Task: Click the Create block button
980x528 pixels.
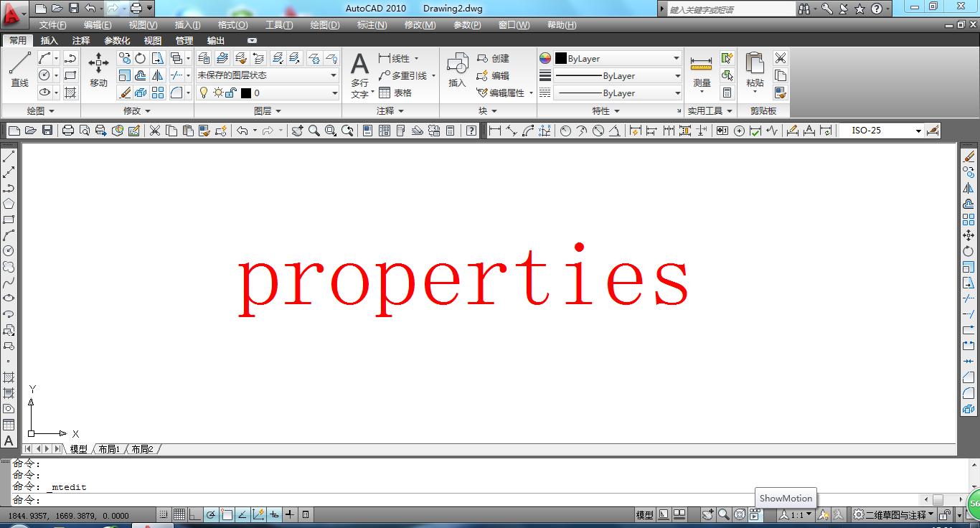Action: (493, 59)
